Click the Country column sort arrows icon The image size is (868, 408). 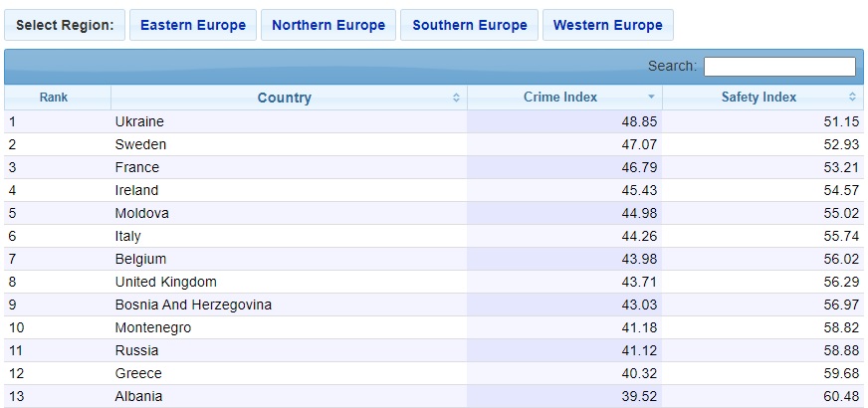click(x=456, y=98)
